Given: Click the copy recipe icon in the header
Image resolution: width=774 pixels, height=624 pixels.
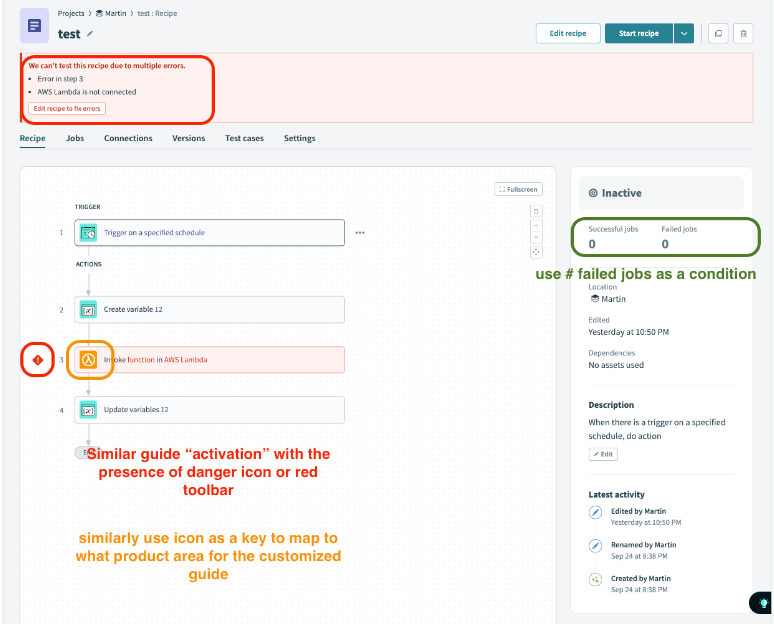Looking at the screenshot, I should tap(717, 33).
